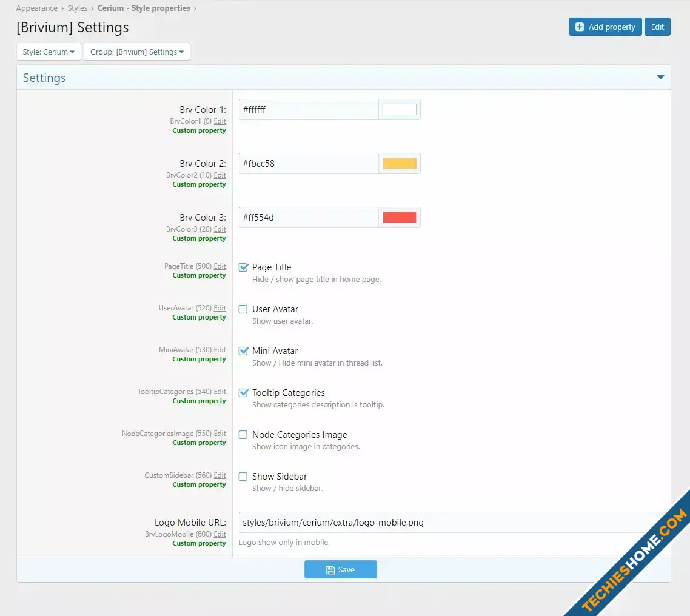Edit the BrvLogoMobile property
Viewport: 690px width, 616px height.
tap(219, 534)
